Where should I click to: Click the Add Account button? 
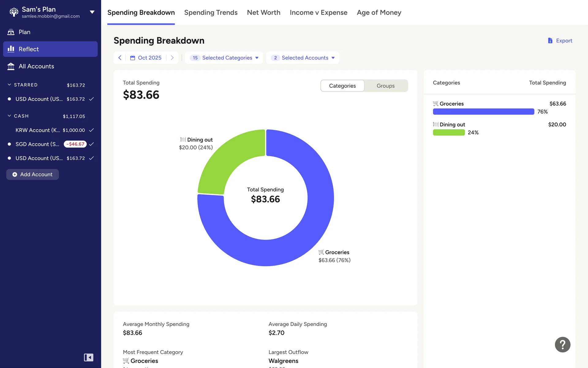pos(32,174)
